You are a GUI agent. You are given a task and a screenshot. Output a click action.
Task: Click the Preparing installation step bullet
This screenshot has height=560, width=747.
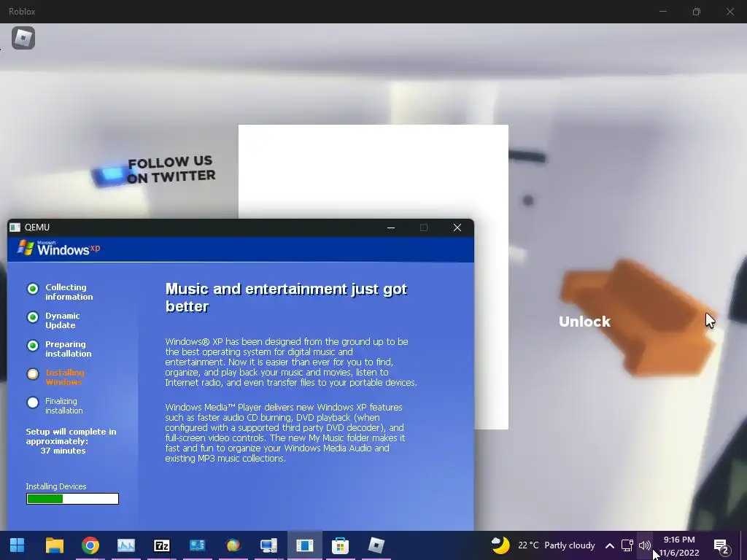(x=33, y=346)
